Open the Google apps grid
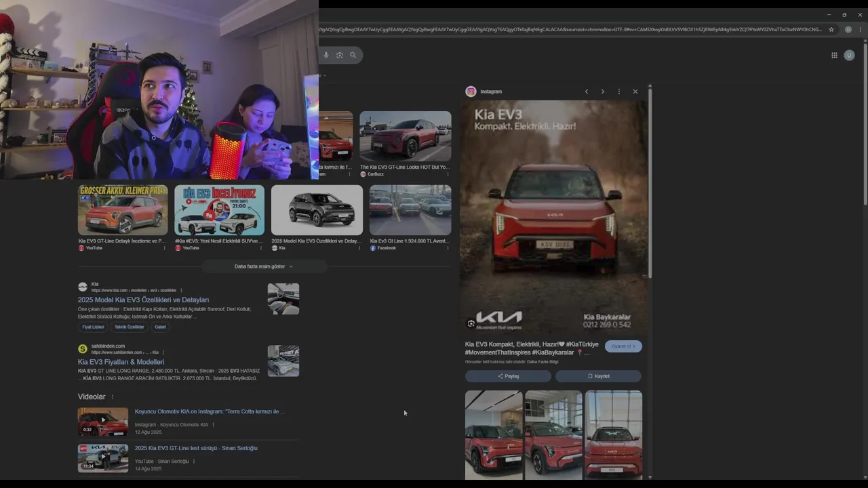 coord(834,55)
